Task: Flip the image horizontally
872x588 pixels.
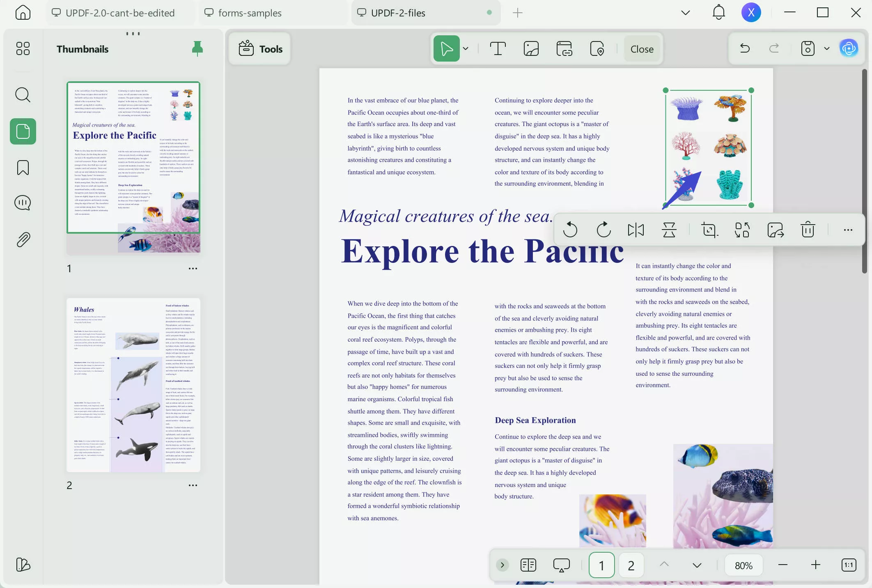Action: coord(636,230)
